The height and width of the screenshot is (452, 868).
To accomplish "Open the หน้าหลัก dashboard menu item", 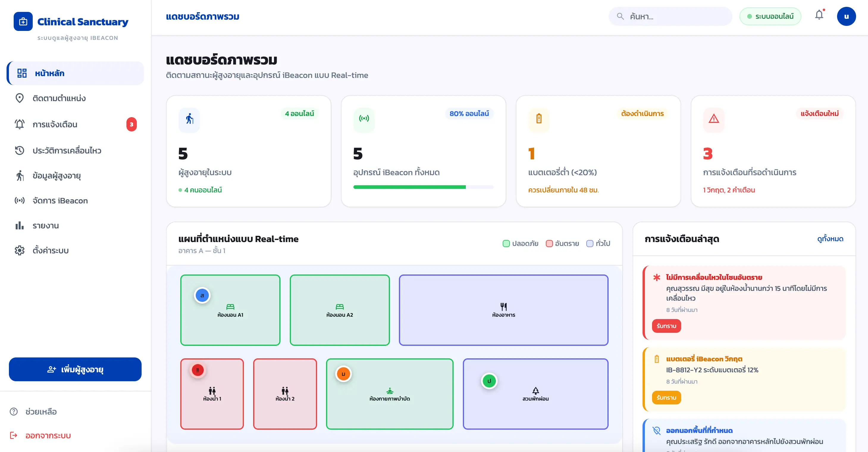I will (76, 73).
